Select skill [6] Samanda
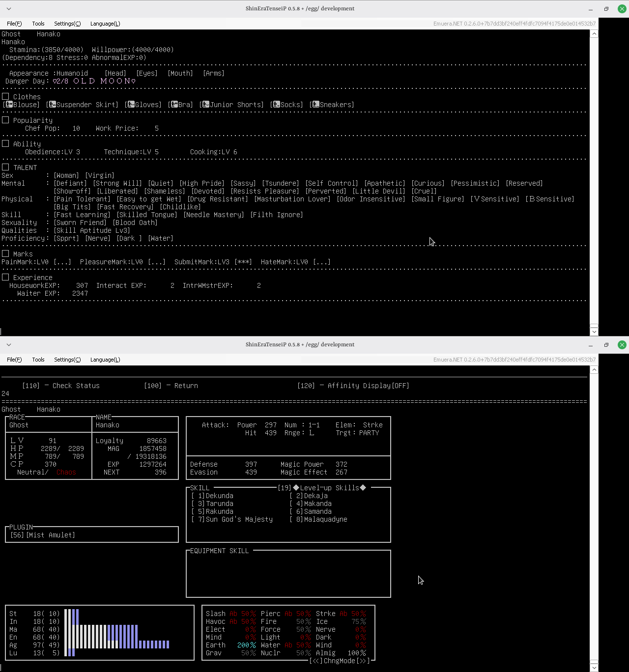The width and height of the screenshot is (629, 672). pos(310,511)
